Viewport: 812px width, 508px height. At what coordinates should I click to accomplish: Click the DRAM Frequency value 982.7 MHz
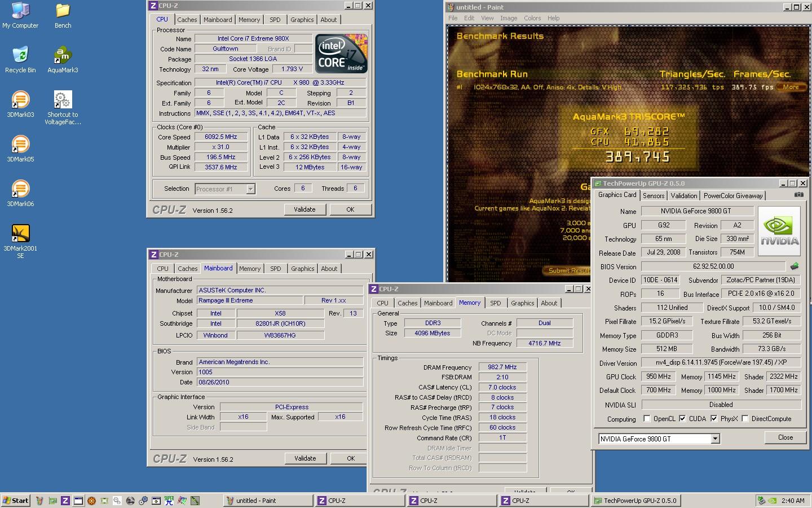(502, 367)
